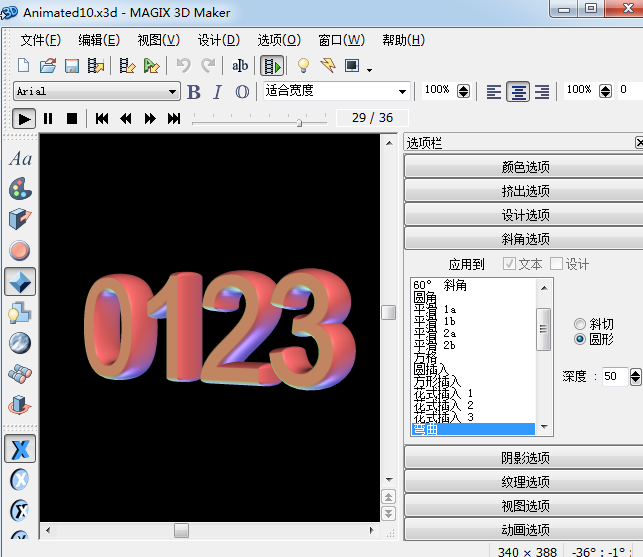
Task: Select the 圆形 radio button
Action: tap(580, 340)
